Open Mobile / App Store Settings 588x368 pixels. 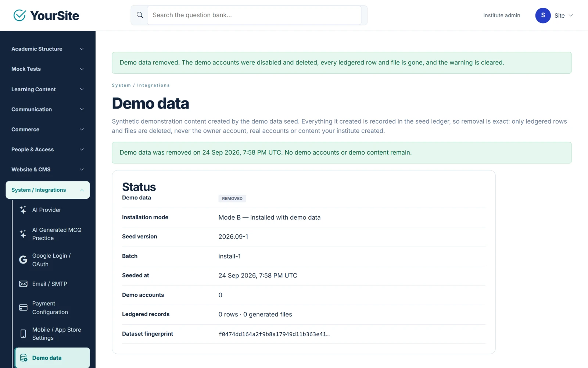coord(52,334)
